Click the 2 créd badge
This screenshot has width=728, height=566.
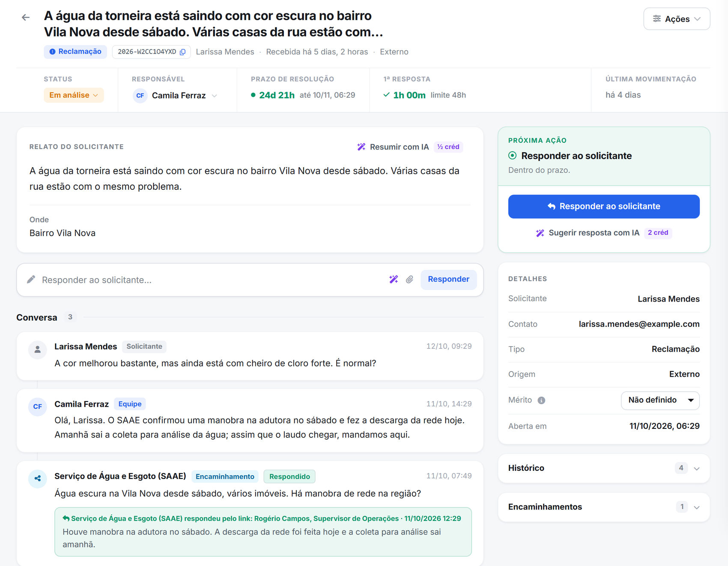pyautogui.click(x=658, y=233)
